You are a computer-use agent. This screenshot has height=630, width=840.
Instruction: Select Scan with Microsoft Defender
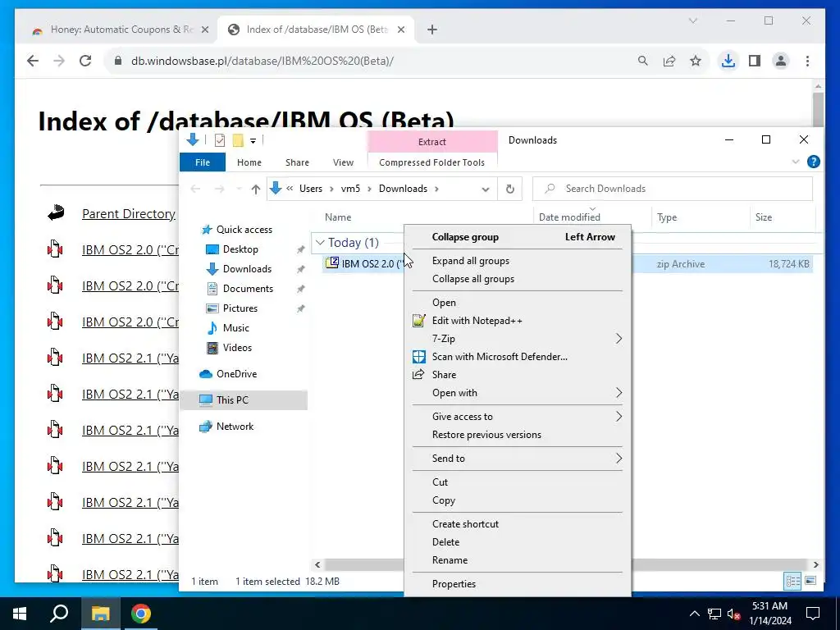518,357
